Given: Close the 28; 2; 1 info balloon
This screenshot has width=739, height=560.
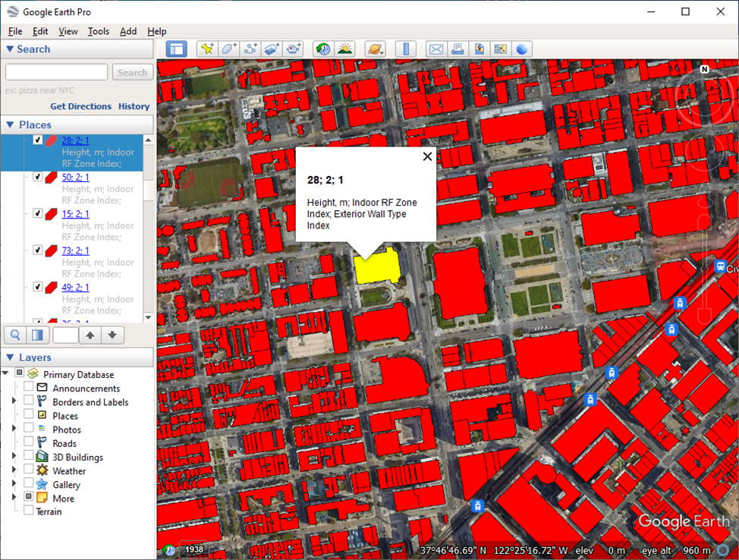Looking at the screenshot, I should (427, 156).
